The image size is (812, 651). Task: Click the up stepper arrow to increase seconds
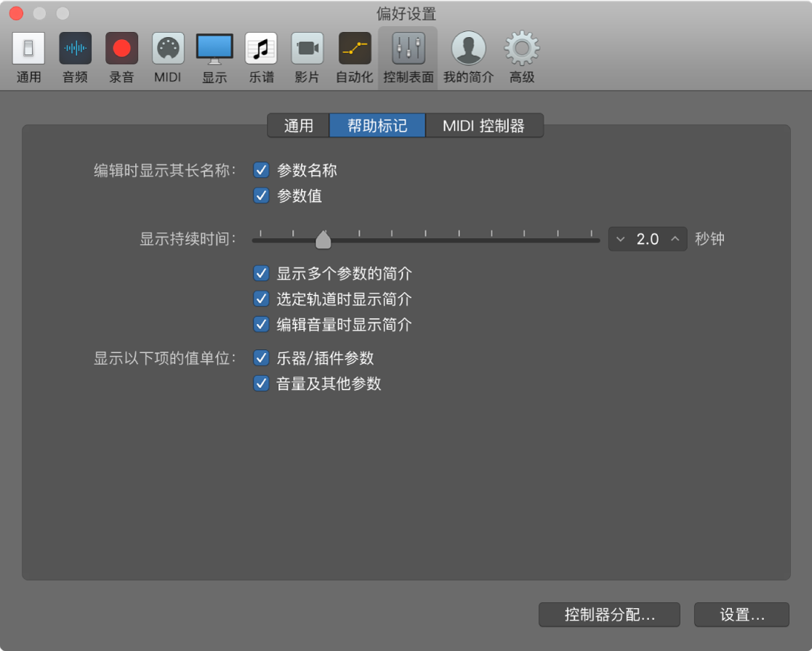tap(675, 239)
